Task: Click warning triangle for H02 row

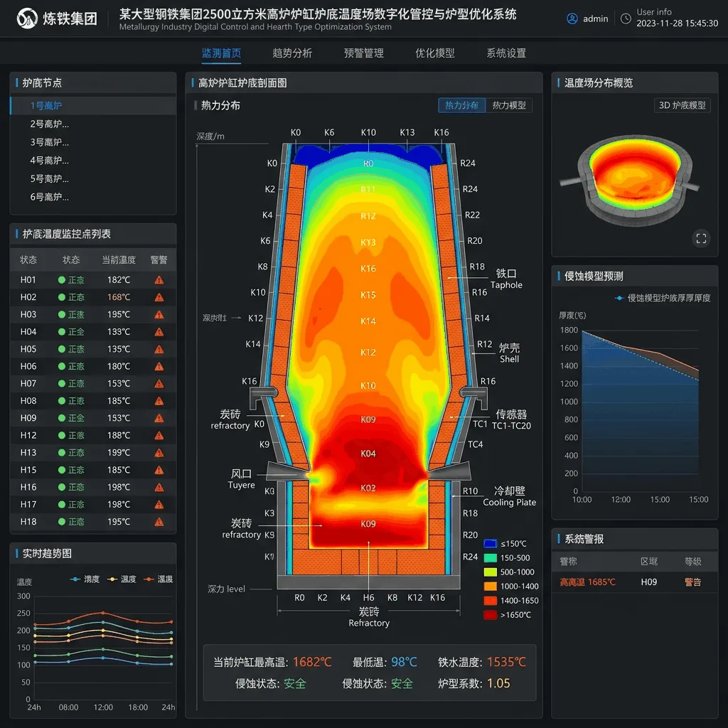Action: tap(159, 297)
